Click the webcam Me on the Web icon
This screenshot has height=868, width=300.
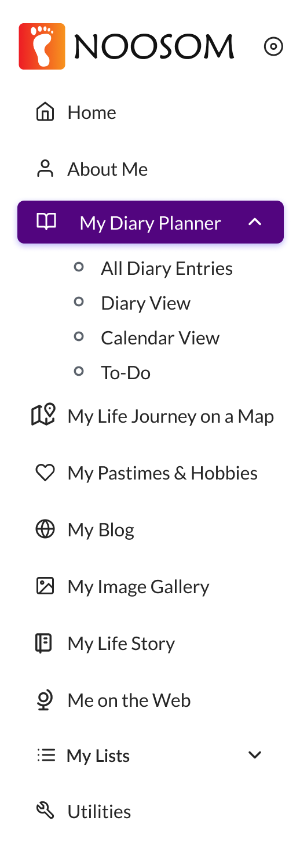45,700
